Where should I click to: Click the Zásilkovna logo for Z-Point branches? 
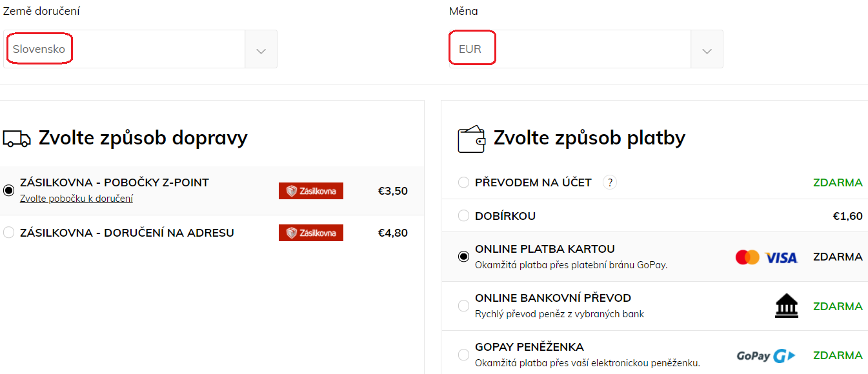(311, 191)
